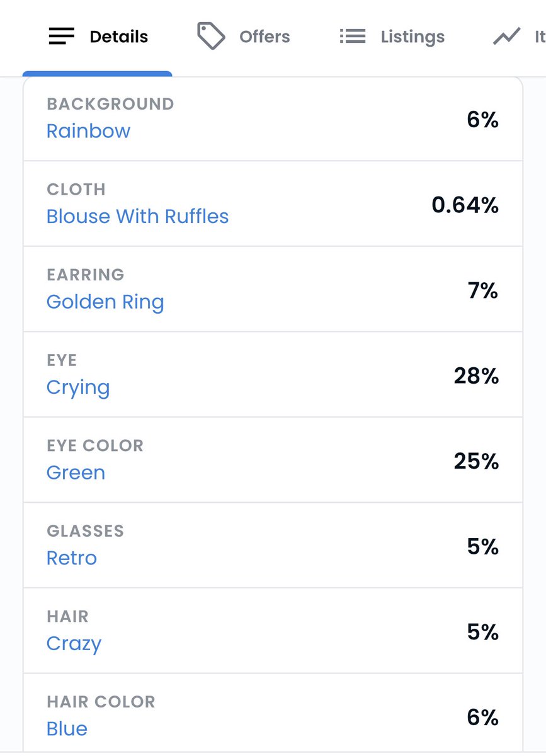Click the Listings bullet list icon
This screenshot has width=546, height=756.
[353, 37]
